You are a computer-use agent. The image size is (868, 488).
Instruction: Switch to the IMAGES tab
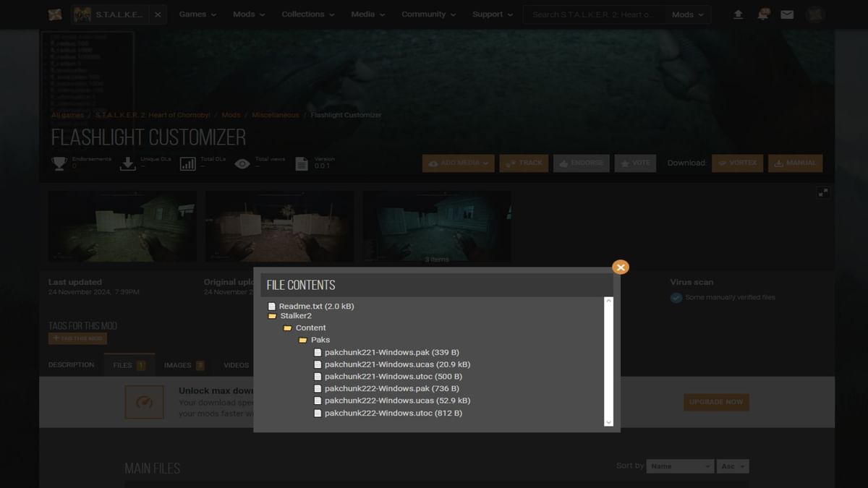[178, 365]
